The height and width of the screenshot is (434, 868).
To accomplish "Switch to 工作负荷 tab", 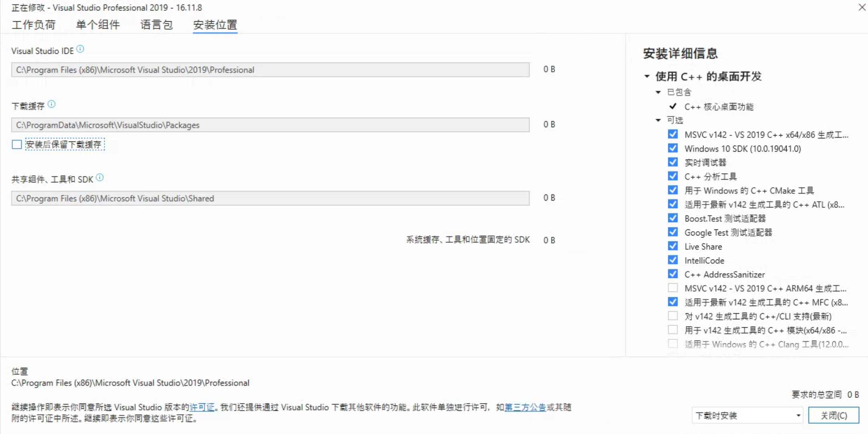I will [34, 25].
